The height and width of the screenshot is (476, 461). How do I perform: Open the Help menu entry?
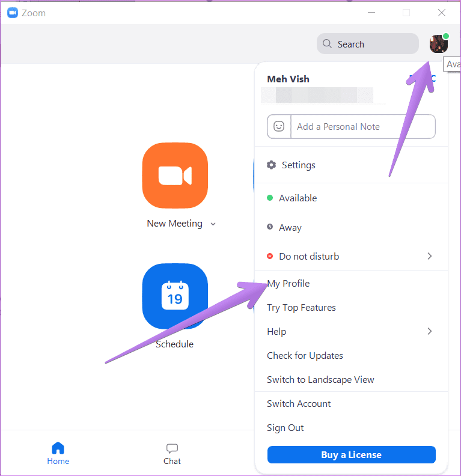click(x=351, y=332)
